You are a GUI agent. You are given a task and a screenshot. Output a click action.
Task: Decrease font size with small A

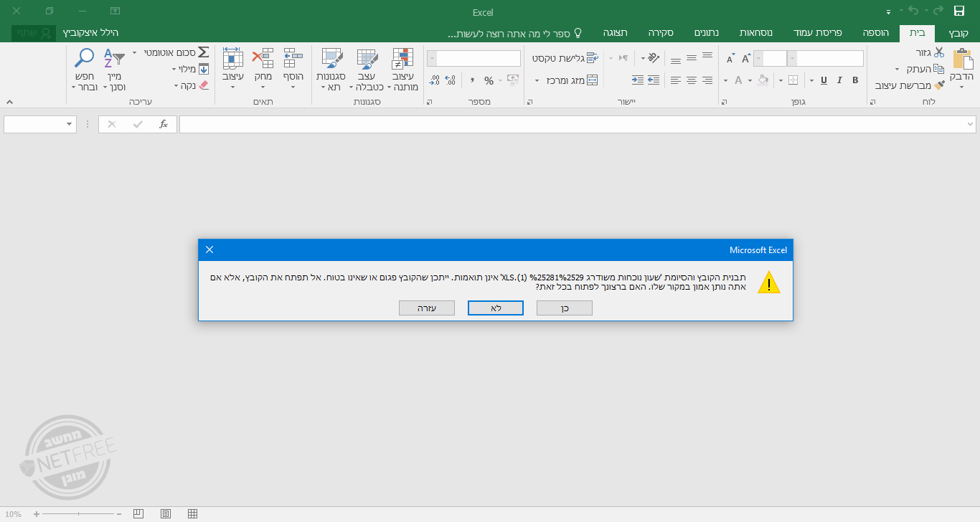tap(731, 59)
